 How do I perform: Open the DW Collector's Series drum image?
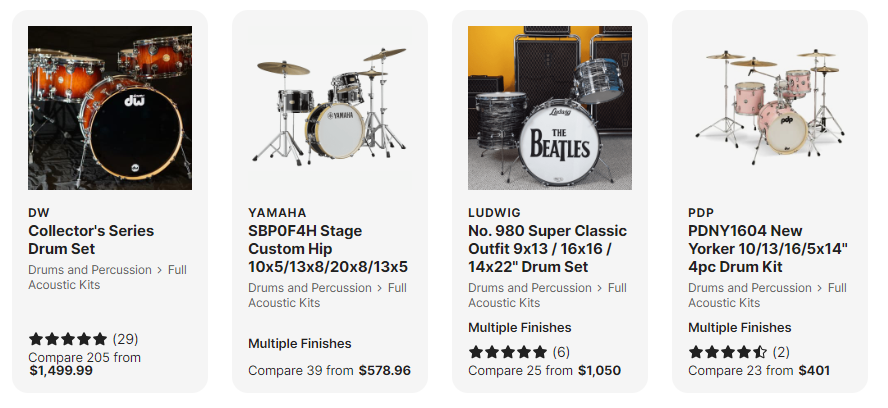110,108
